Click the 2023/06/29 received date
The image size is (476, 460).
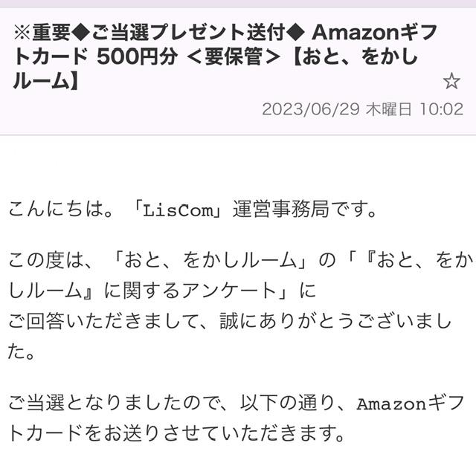pyautogui.click(x=312, y=109)
